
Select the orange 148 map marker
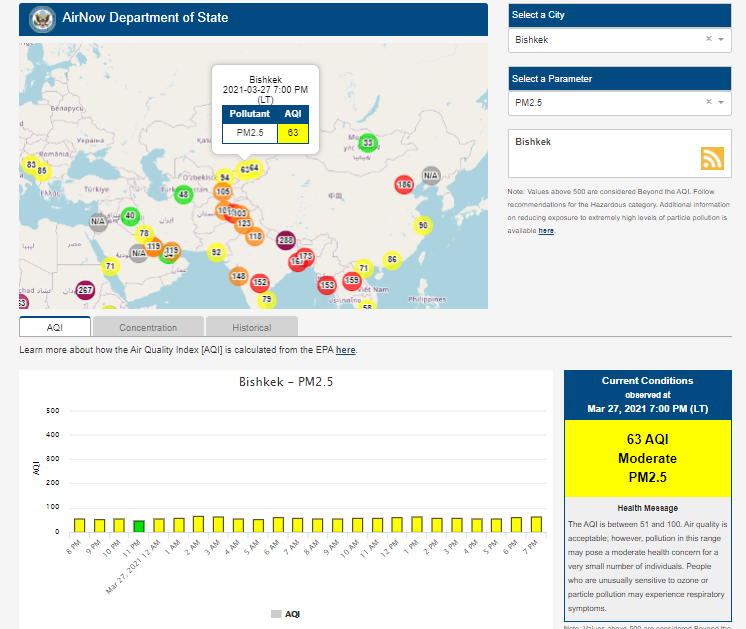click(238, 276)
